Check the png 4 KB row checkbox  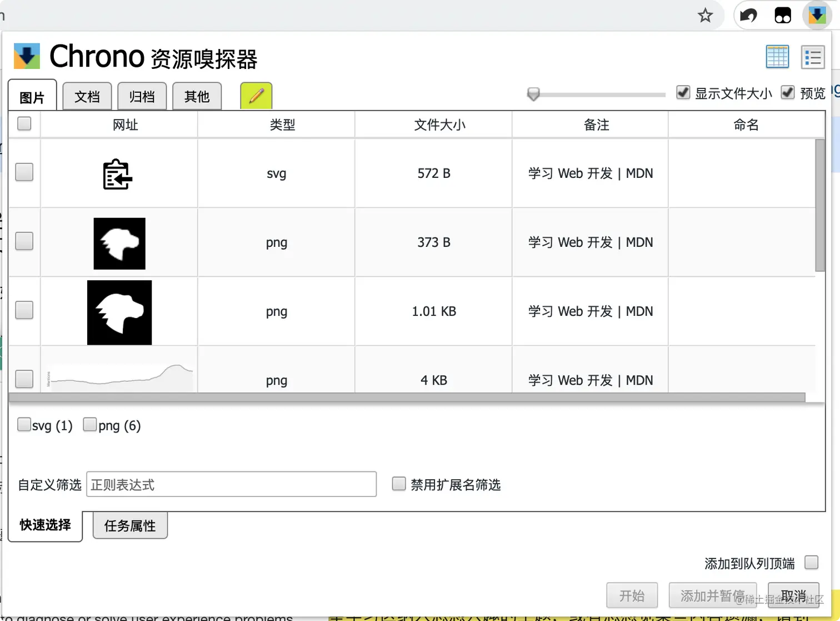pos(24,379)
